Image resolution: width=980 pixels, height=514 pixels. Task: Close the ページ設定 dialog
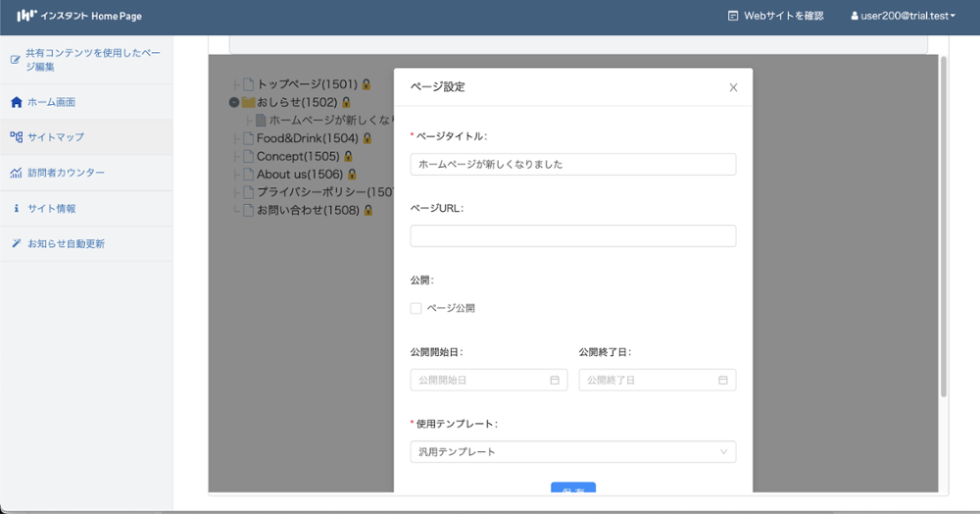(733, 87)
